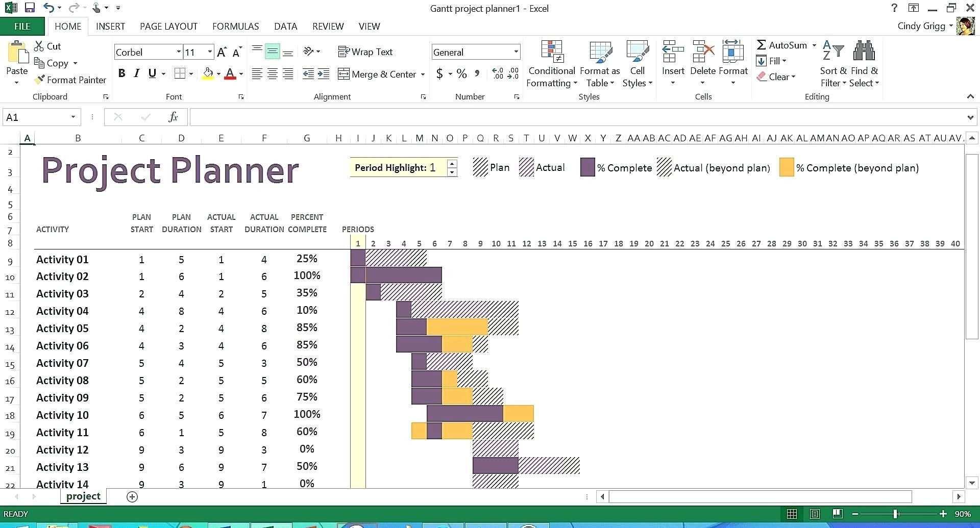Click the Insert Function fx icon
Screen dimensions: 980x528
coord(173,117)
